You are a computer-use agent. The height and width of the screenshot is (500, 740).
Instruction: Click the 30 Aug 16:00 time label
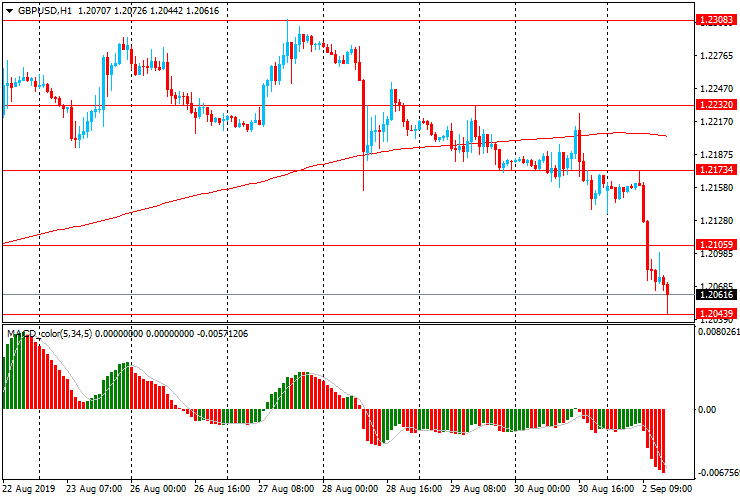[x=606, y=489]
